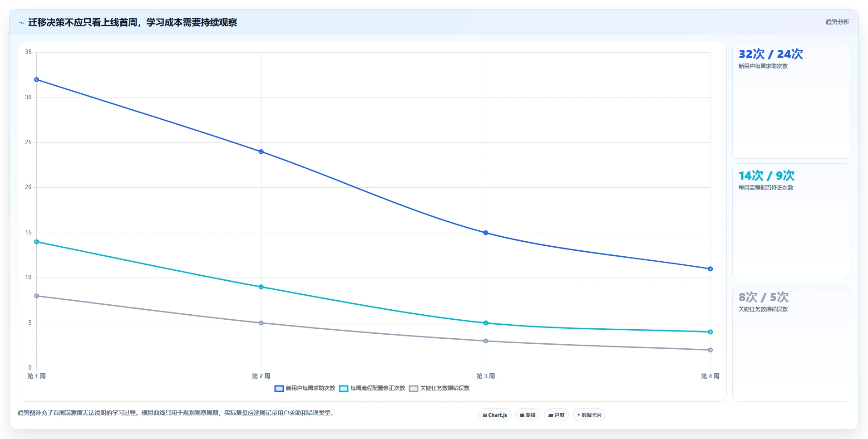Click the 进度 tag pill

pyautogui.click(x=556, y=415)
